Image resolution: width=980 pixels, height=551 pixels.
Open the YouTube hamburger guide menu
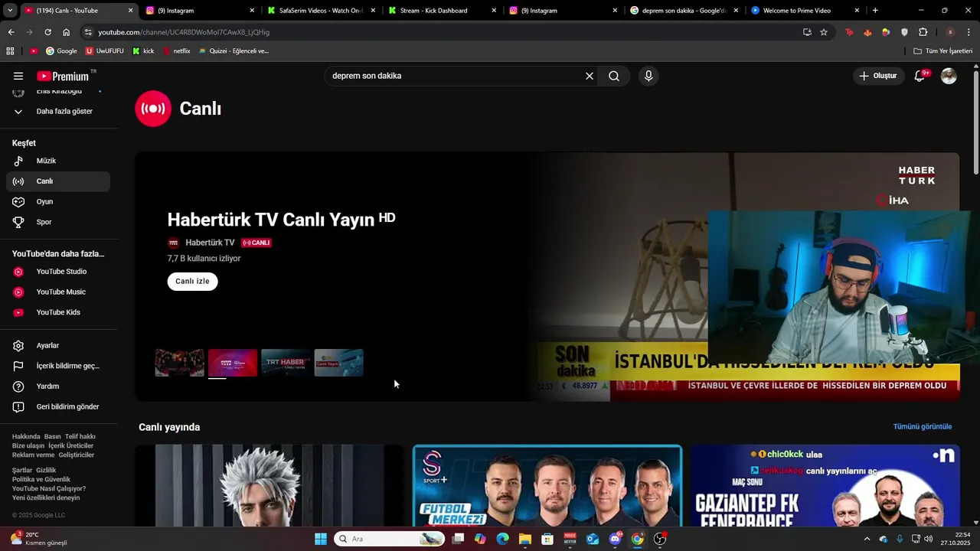pyautogui.click(x=18, y=76)
